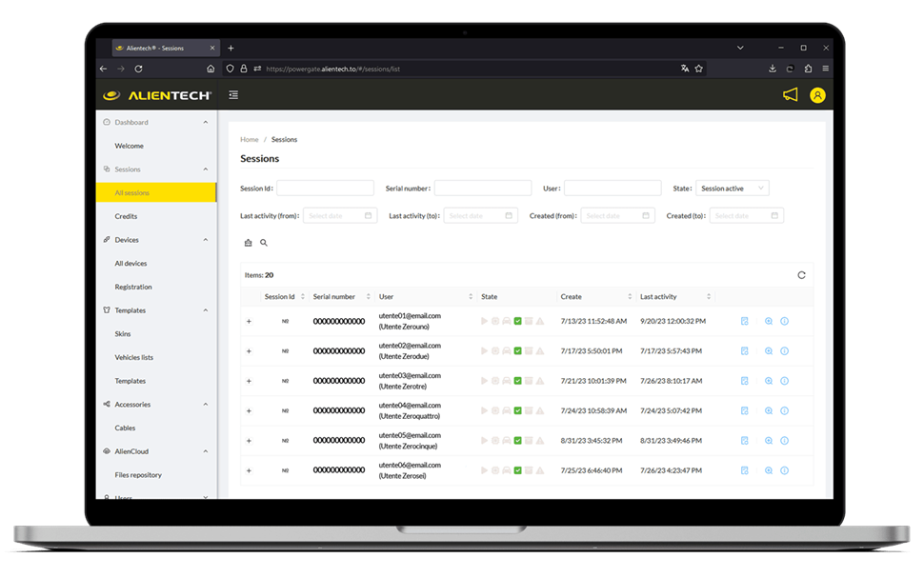Open info icon for utente01@email.com row
Viewport: 924px width, 578px height.
784,322
